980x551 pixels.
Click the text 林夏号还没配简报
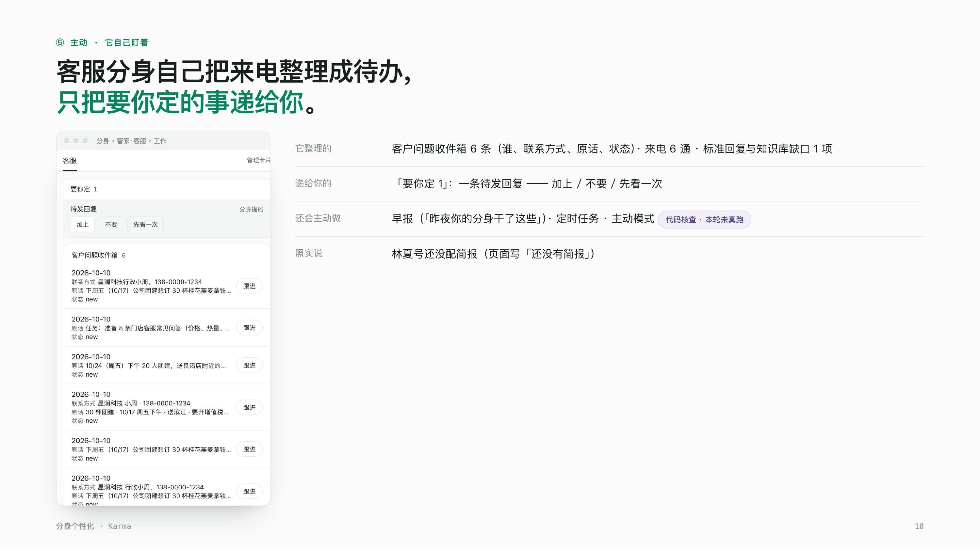pos(434,254)
